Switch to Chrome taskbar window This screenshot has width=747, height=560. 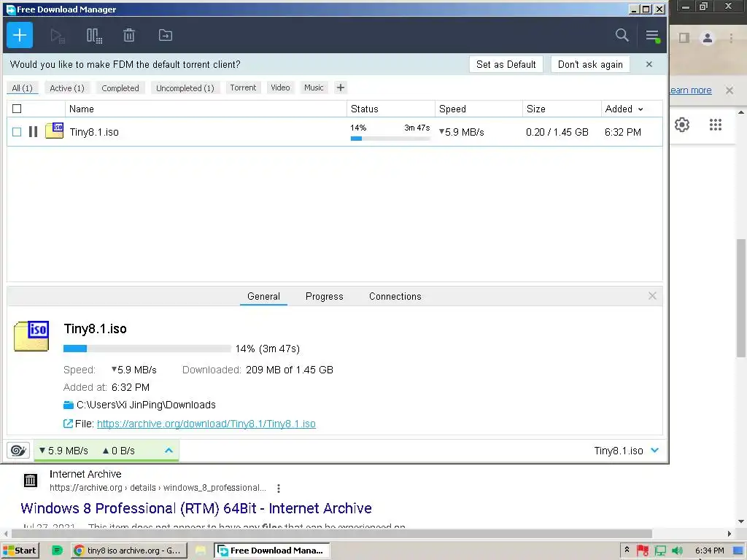tap(128, 551)
